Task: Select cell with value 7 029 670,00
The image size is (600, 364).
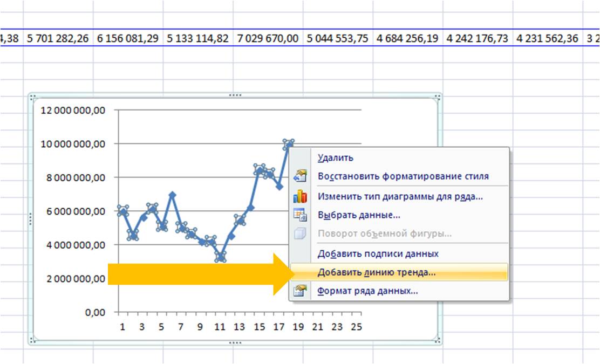Action: pyautogui.click(x=268, y=38)
